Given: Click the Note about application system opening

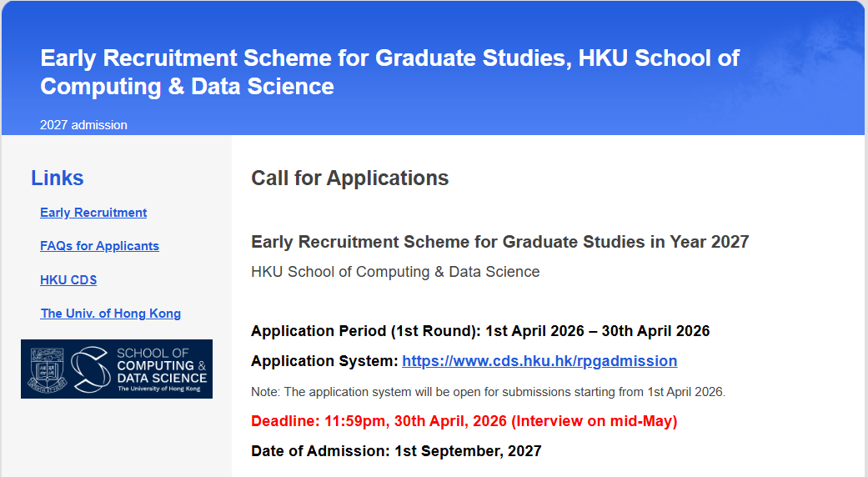Looking at the screenshot, I should 489,392.
